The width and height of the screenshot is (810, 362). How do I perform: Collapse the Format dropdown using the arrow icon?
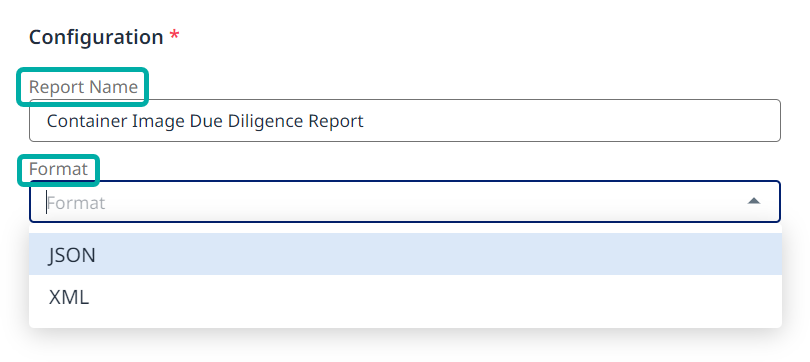point(754,201)
